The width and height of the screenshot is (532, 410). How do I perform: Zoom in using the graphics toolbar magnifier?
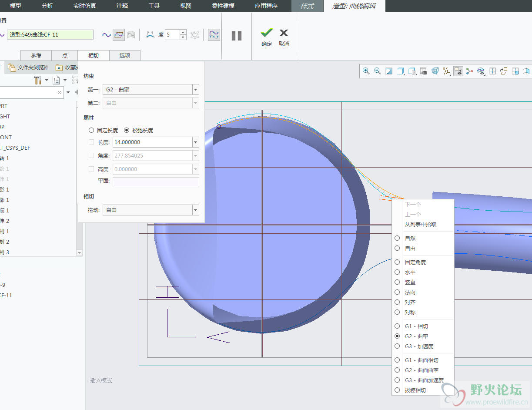click(x=366, y=71)
